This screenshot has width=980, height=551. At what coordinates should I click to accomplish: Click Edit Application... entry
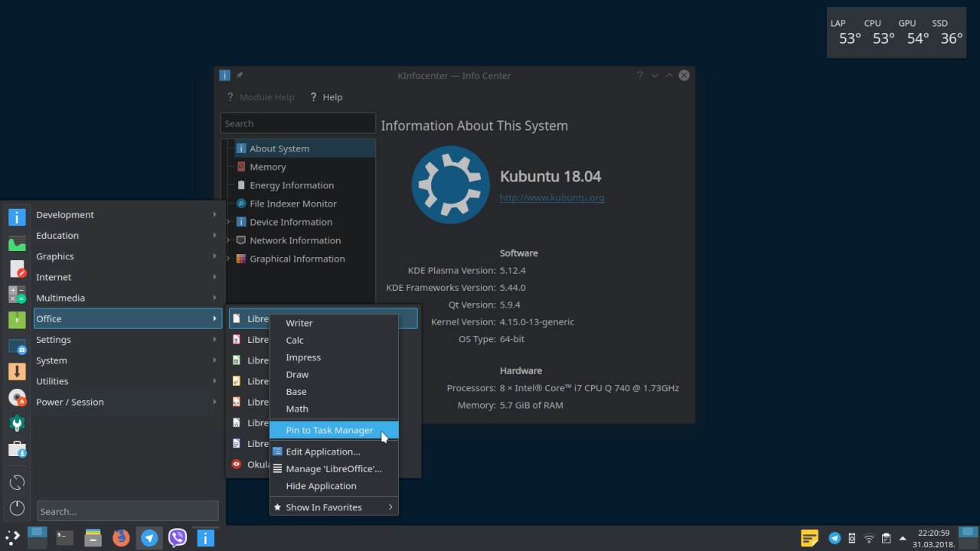[x=334, y=452]
